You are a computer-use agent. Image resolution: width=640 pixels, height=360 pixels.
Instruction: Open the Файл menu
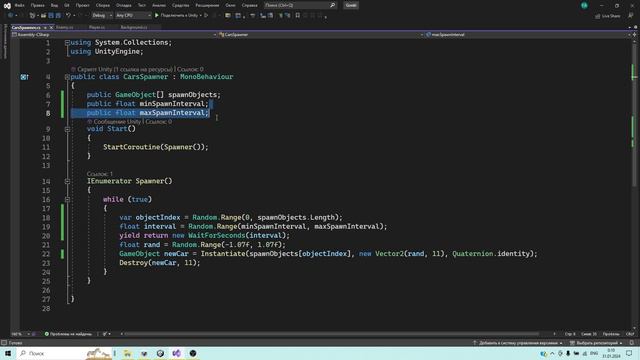19,5
